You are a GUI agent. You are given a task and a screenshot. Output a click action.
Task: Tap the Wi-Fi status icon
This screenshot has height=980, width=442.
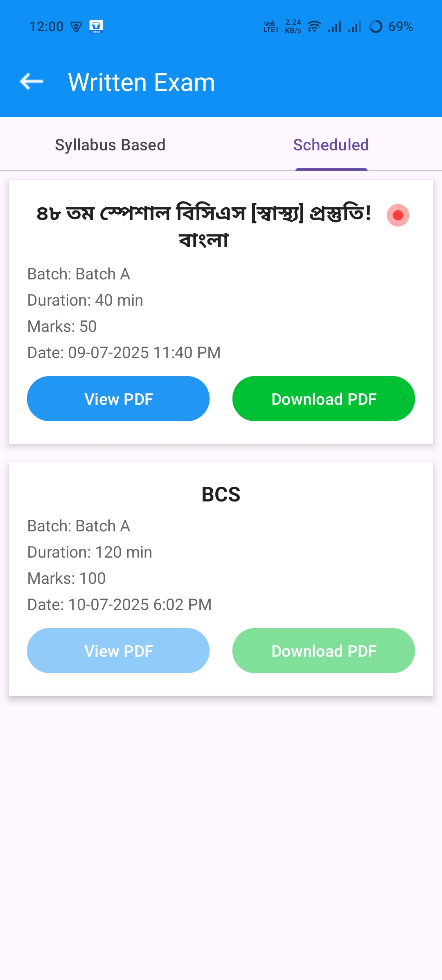pos(314,27)
